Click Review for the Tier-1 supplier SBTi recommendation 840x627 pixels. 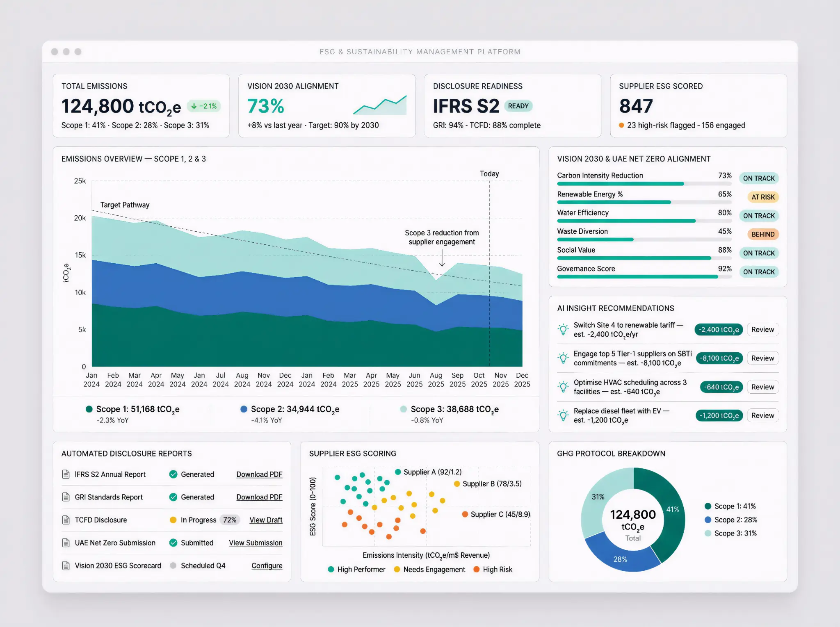(762, 358)
